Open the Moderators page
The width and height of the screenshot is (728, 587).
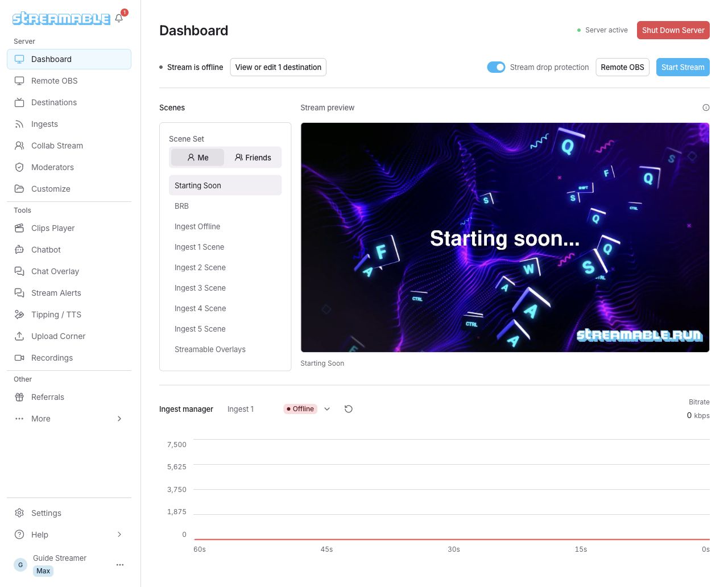[x=69, y=167]
